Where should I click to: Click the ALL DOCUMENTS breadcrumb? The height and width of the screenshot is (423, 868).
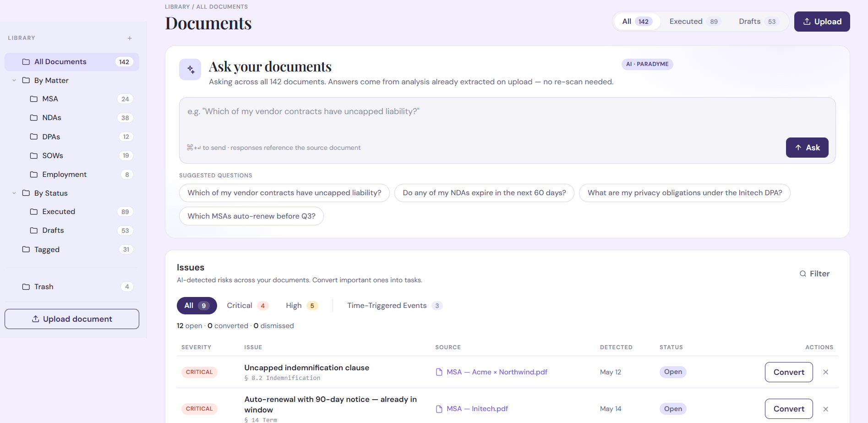click(222, 7)
